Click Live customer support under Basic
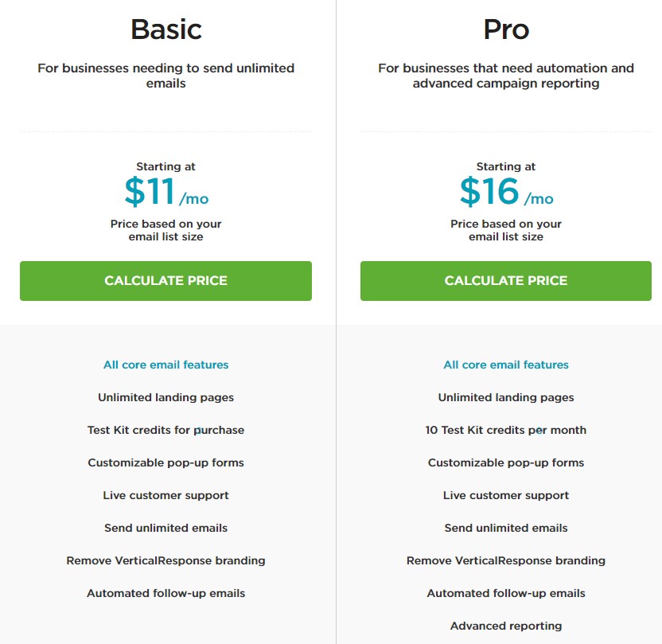 coord(166,495)
